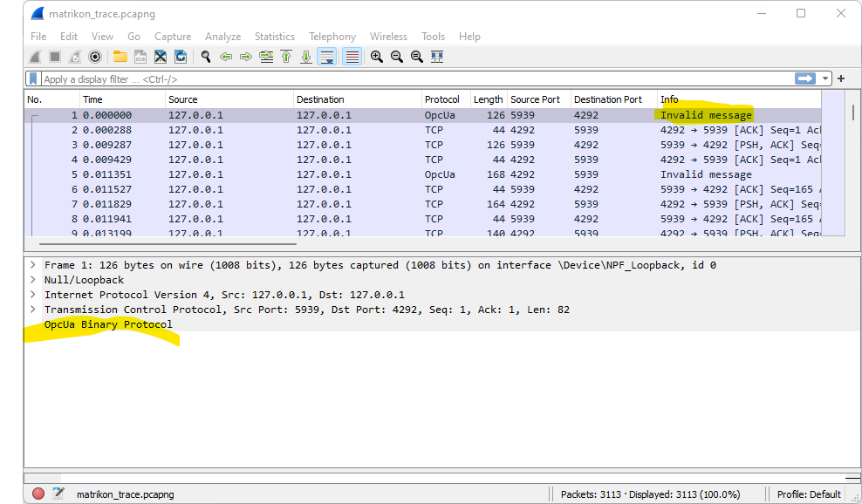Open the capture options gear icon
The height and width of the screenshot is (504, 862).
(95, 57)
